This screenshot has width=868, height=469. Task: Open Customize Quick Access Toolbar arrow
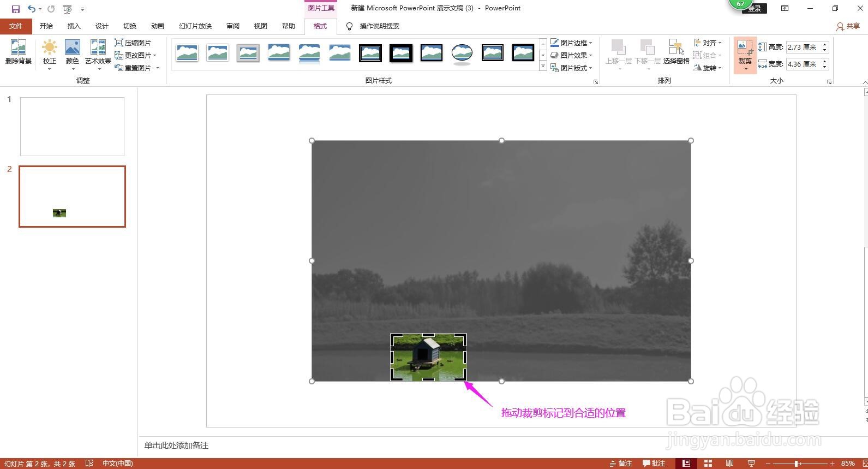[82, 9]
